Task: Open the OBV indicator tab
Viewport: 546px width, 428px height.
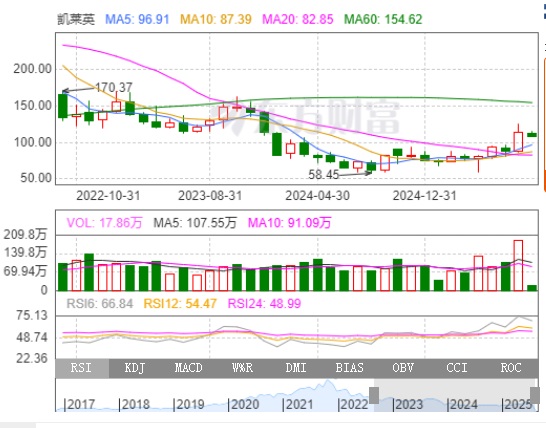Action: pyautogui.click(x=404, y=368)
